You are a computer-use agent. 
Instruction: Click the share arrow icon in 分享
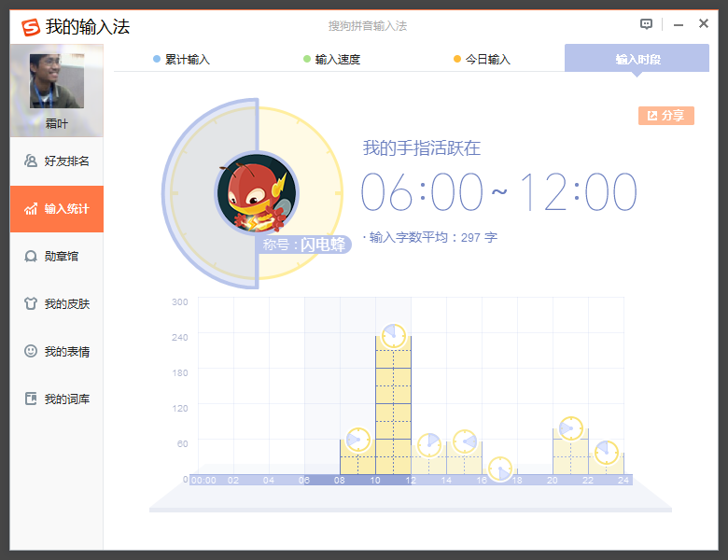(x=652, y=116)
